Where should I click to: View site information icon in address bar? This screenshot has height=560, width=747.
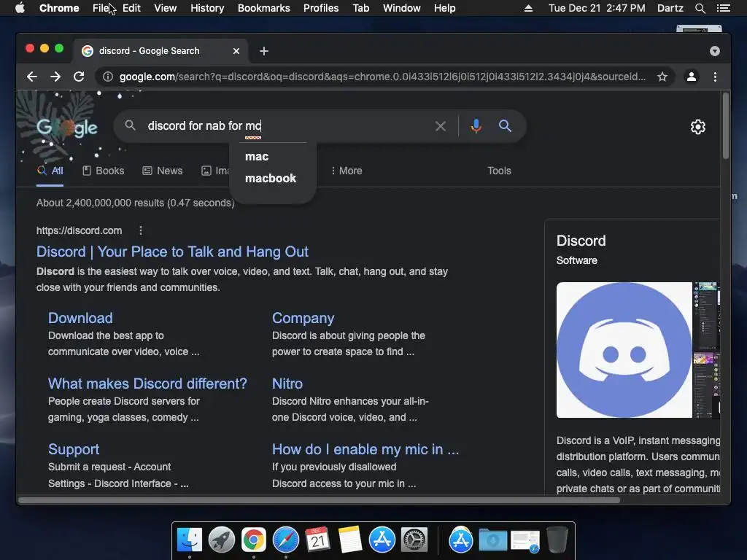(108, 77)
